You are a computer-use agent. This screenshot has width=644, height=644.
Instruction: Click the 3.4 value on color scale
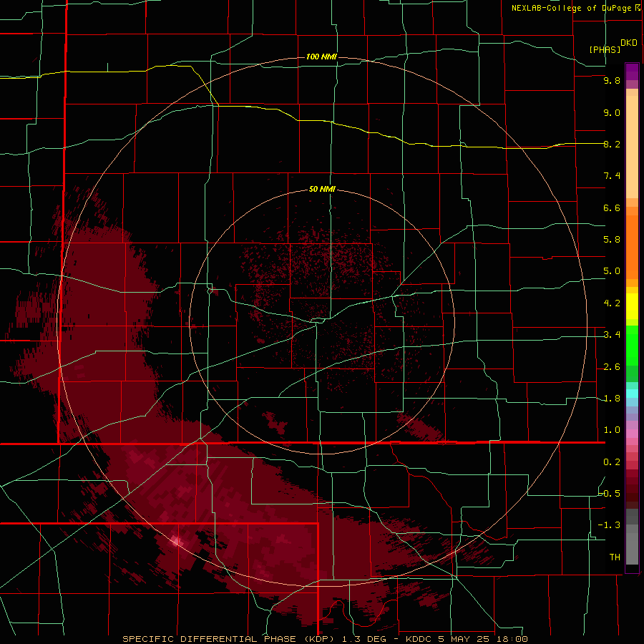coord(612,335)
